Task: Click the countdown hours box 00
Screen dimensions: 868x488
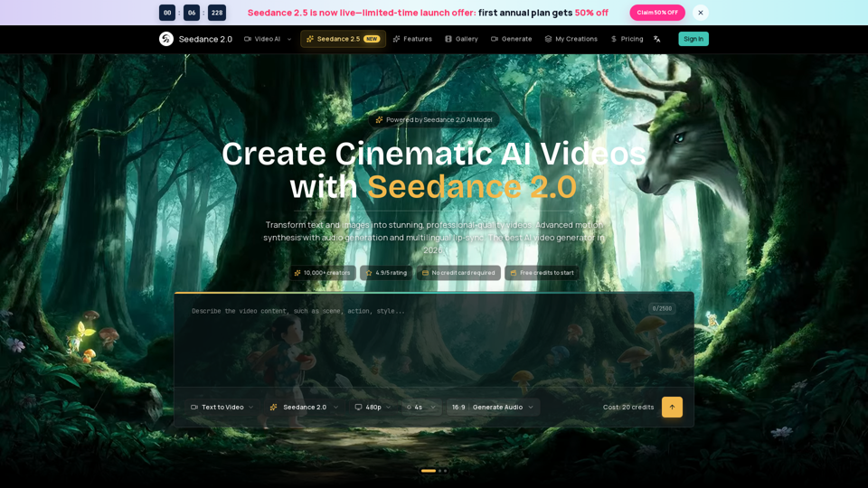Action: [x=167, y=13]
